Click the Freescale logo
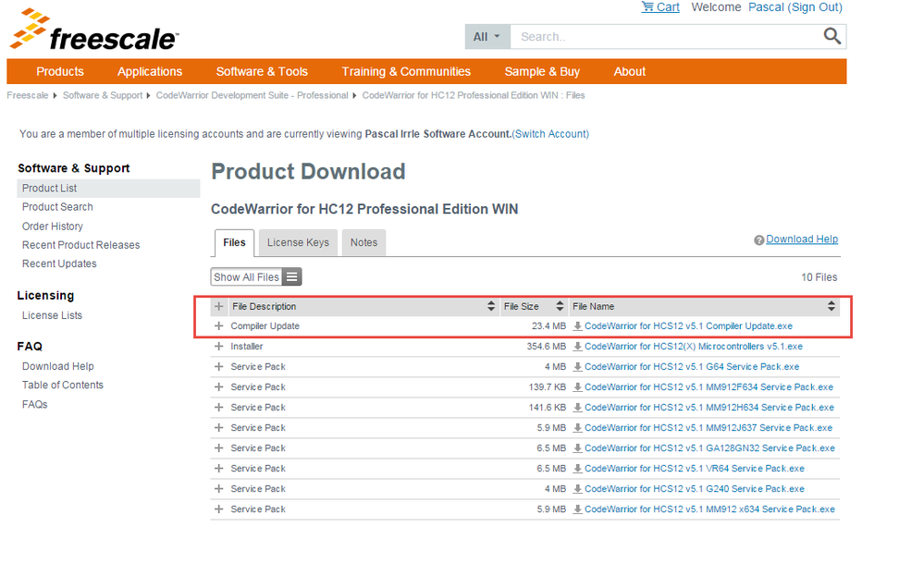 click(x=94, y=31)
